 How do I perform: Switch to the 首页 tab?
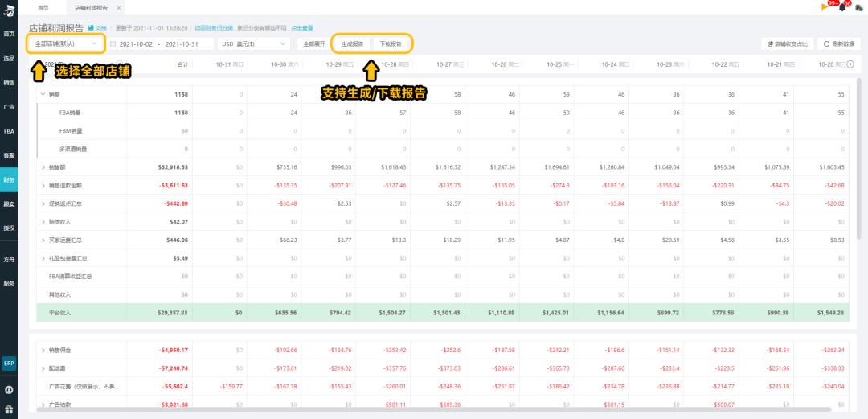tap(43, 7)
